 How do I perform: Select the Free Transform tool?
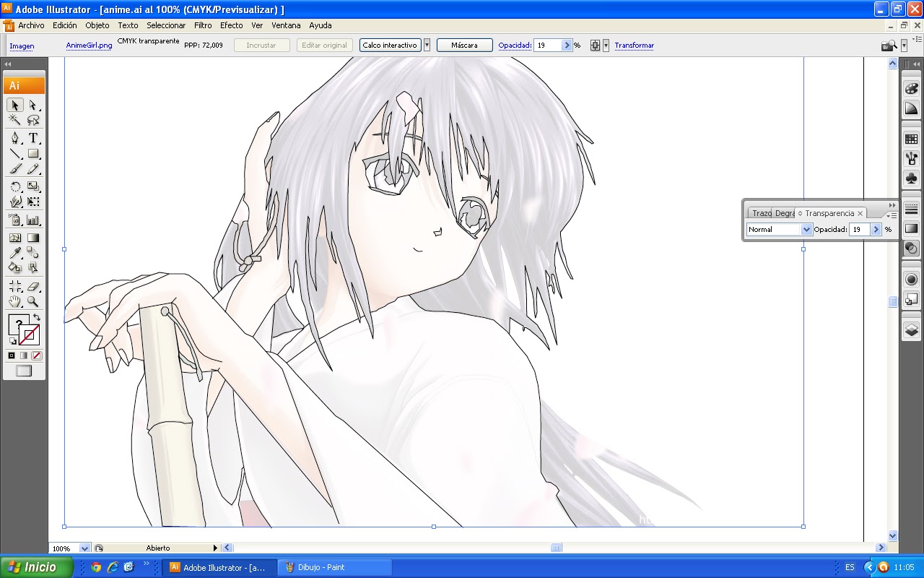coord(33,202)
